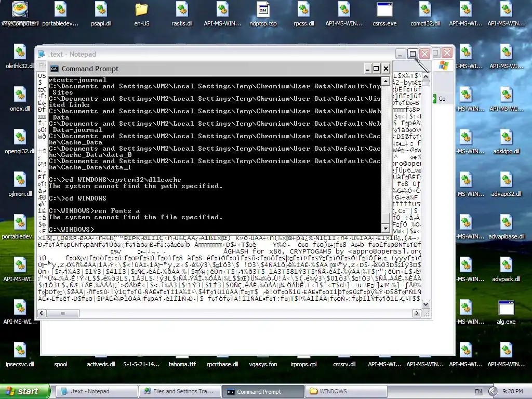
Task: Switch to Command Prompt taskbar button
Action: [263, 391]
